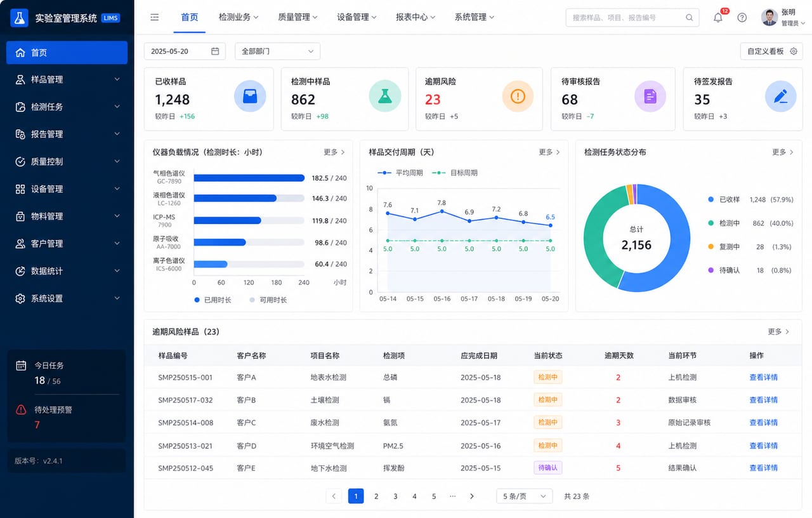Click the 检测任务 sidebar icon
The height and width of the screenshot is (518, 812).
coord(20,107)
